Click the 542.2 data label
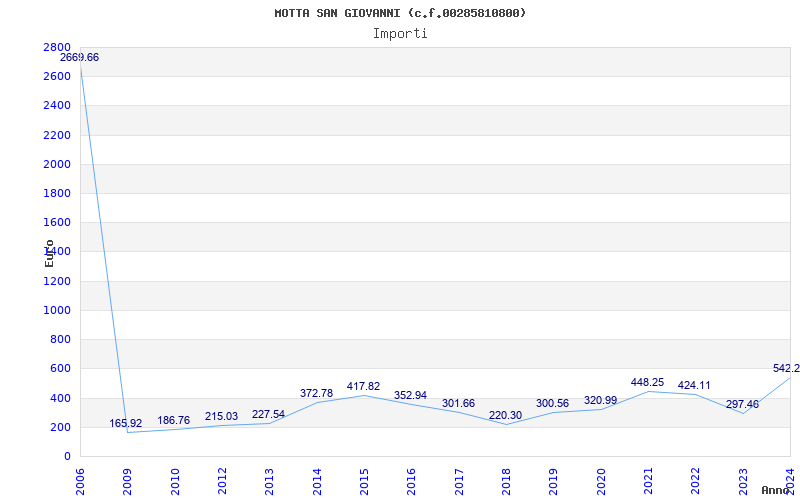The width and height of the screenshot is (800, 500). (786, 368)
